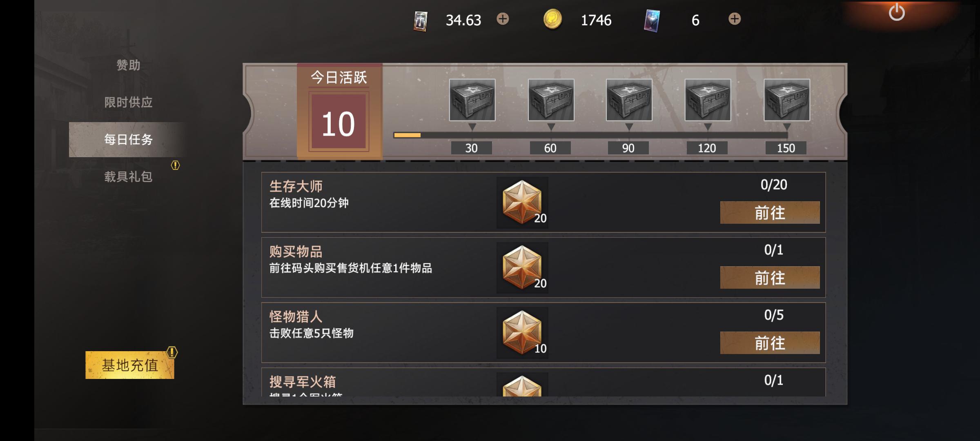
Task: Open the reward crate at 120 activity
Action: [x=708, y=100]
